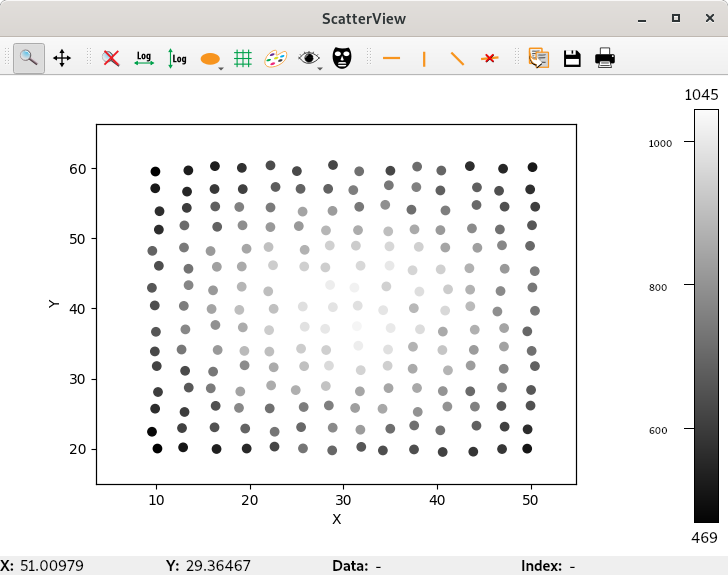Viewport: 728px width, 575px height.
Task: Select the zoom magnifier tool
Action: (29, 58)
